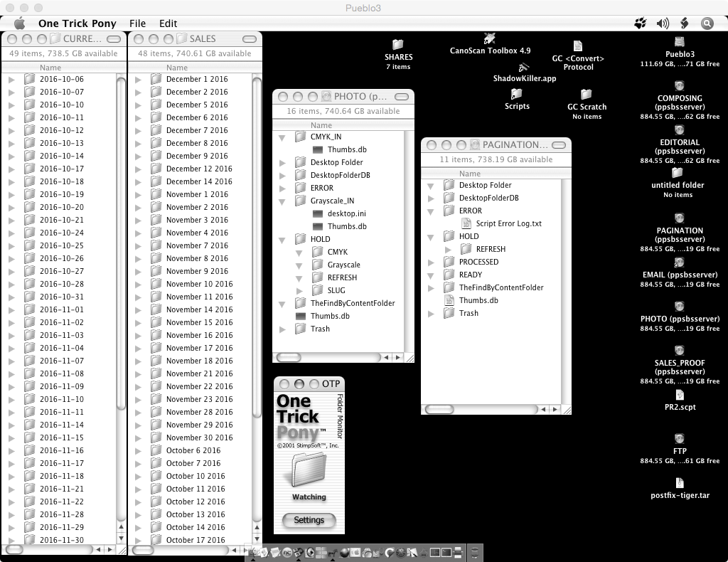This screenshot has height=562, width=728.
Task: Collapse TheFindByContentFolder in PHOTO window
Action: pos(282,304)
